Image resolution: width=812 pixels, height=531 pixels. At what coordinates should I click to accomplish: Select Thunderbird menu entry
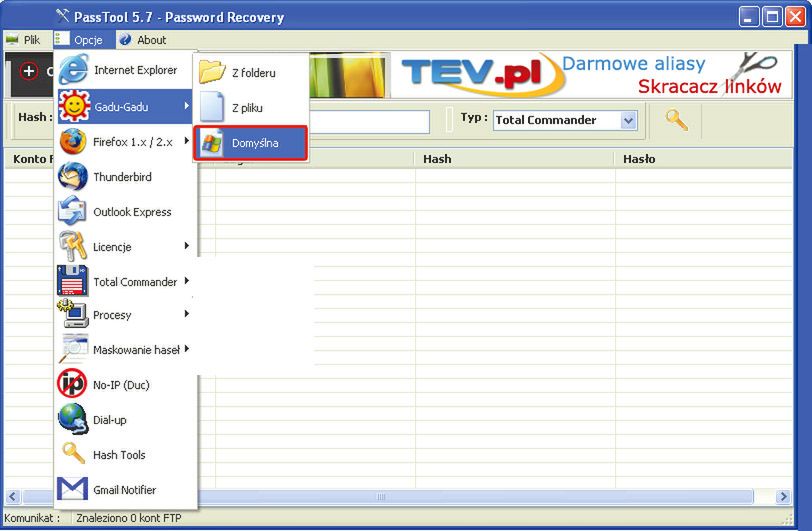click(x=125, y=177)
